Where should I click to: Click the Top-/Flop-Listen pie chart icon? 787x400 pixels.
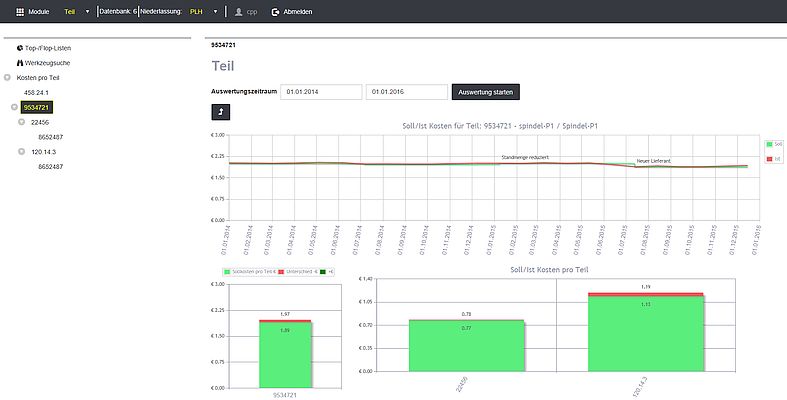[20, 48]
